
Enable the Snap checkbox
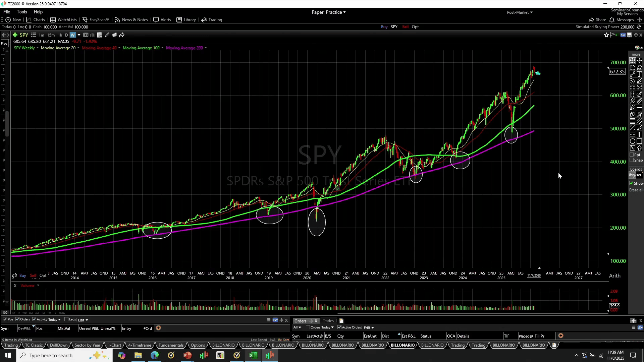(632, 160)
